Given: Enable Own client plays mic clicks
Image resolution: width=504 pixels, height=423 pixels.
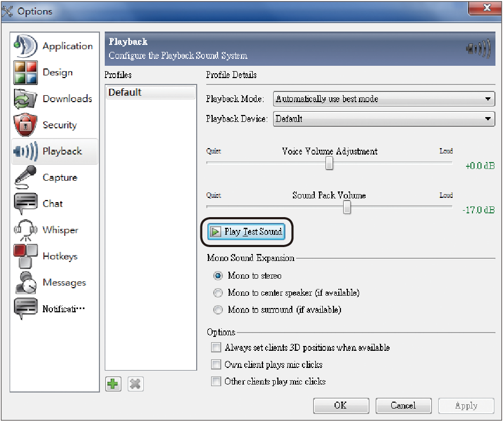Looking at the screenshot, I should click(216, 365).
